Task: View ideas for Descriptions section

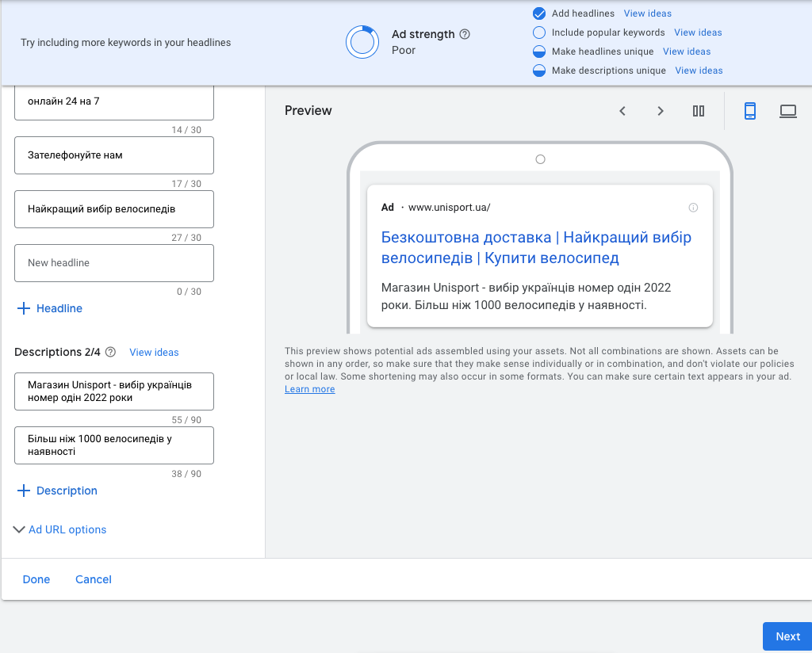Action: pyautogui.click(x=154, y=352)
